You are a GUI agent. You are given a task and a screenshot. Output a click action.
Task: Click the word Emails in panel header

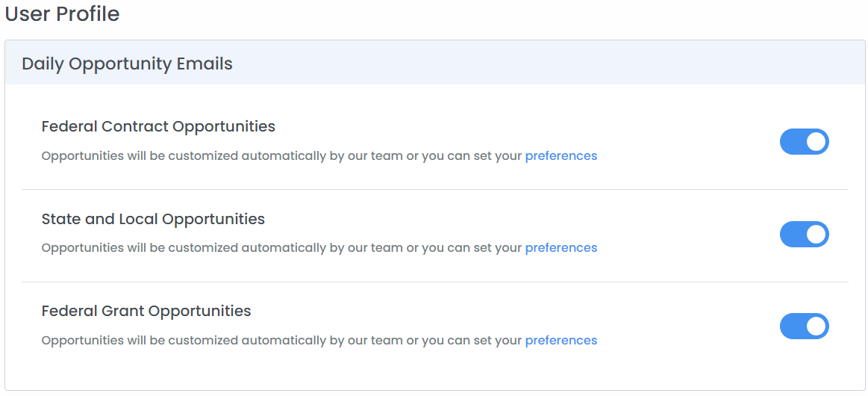click(204, 64)
